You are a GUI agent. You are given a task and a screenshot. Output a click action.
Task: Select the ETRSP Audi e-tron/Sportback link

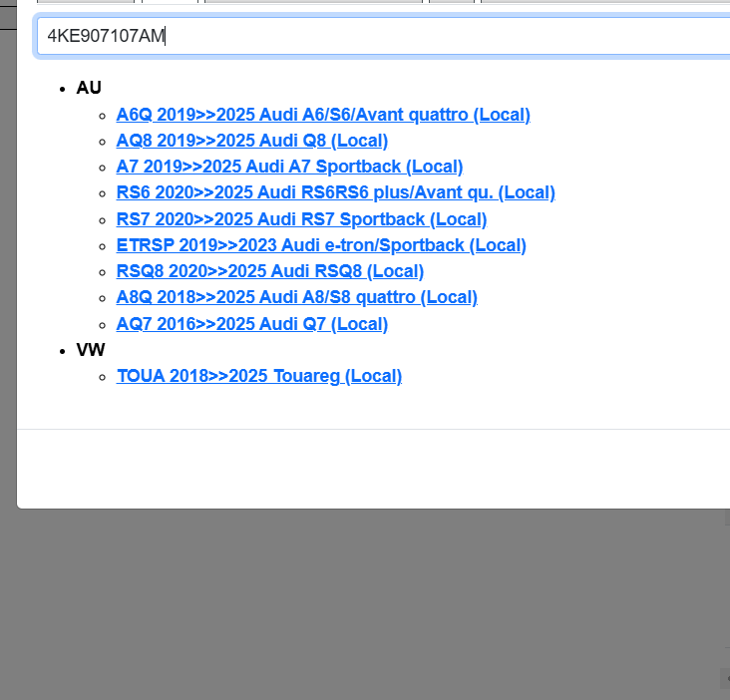click(x=321, y=245)
